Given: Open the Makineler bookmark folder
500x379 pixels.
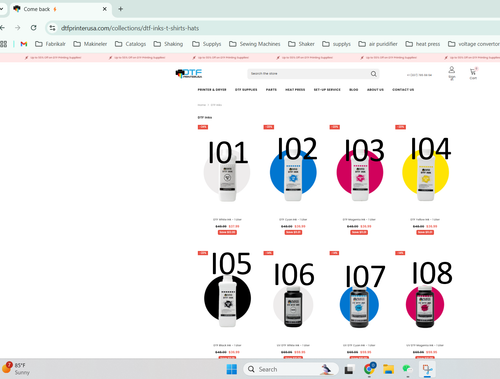Looking at the screenshot, I should 90,44.
